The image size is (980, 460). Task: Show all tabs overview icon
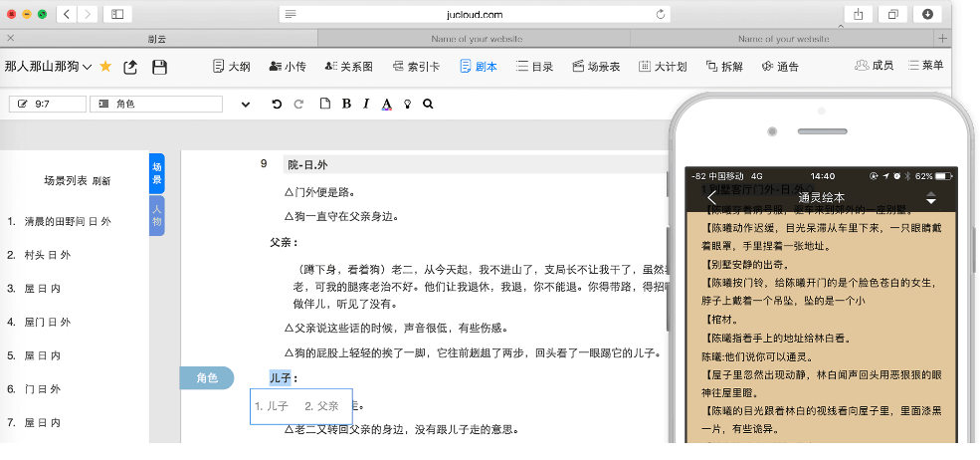point(892,14)
